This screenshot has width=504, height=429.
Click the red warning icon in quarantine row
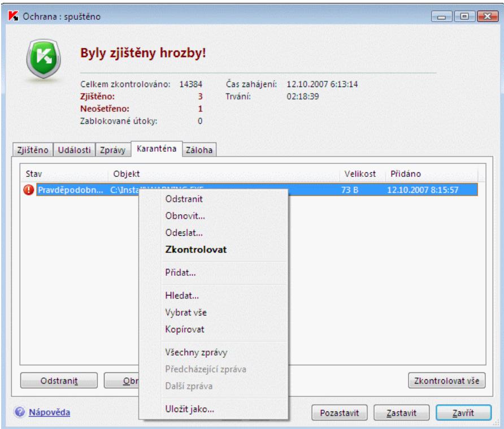point(29,190)
